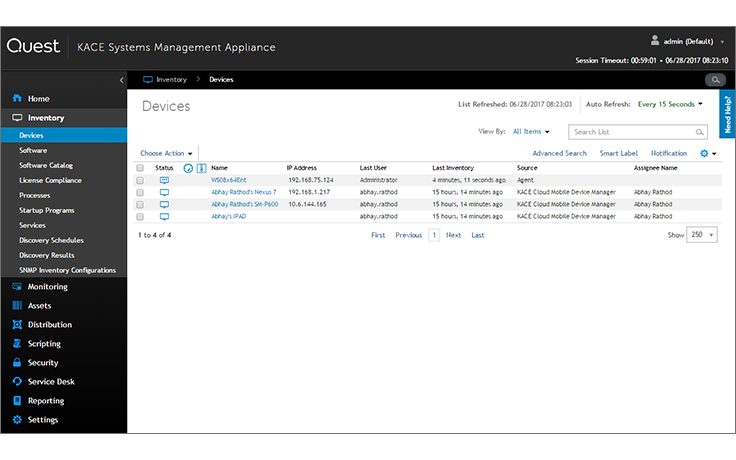This screenshot has width=736, height=460.
Task: Click the admin user avatar icon
Action: pyautogui.click(x=655, y=41)
